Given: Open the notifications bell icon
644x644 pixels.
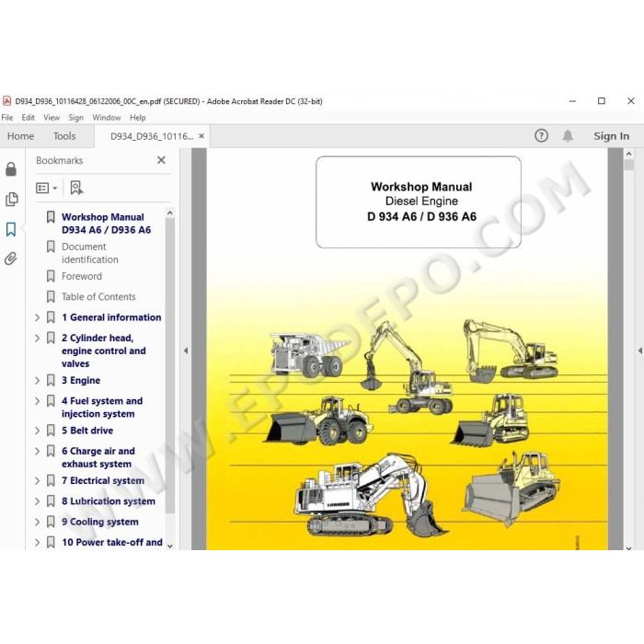Looking at the screenshot, I should click(x=568, y=135).
